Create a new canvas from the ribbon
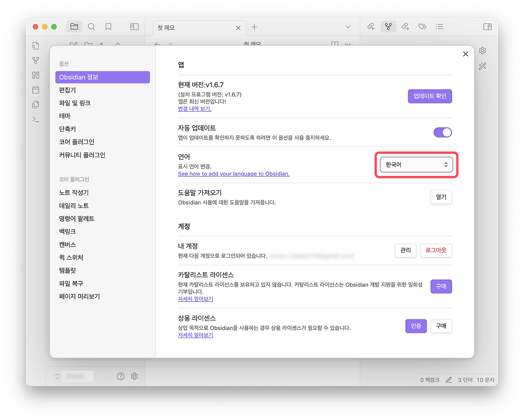Screen dimensions: 524x420 [x=36, y=75]
